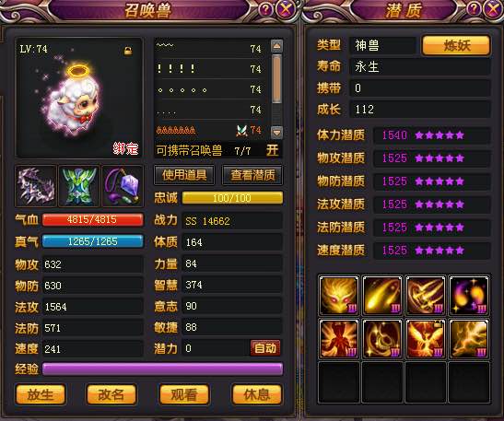This screenshot has height=421, width=504.
Task: Select the golden comet skill icon
Action: pyautogui.click(x=381, y=295)
